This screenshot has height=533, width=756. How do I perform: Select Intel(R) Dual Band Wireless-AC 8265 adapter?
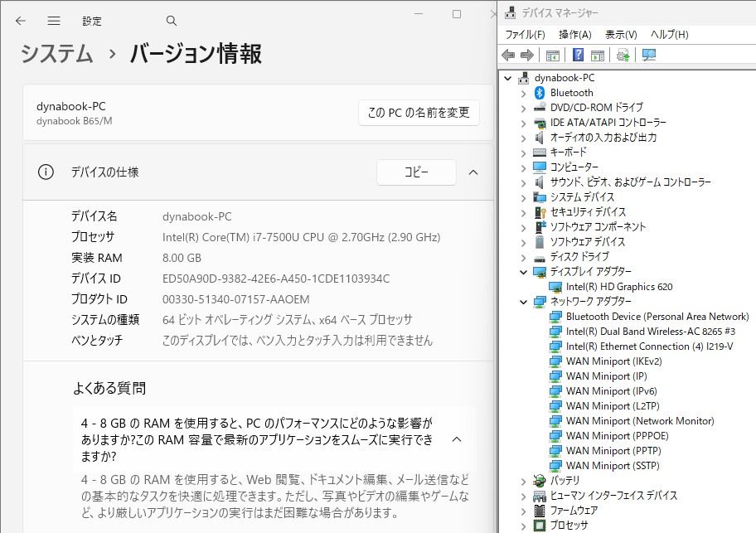click(x=650, y=332)
